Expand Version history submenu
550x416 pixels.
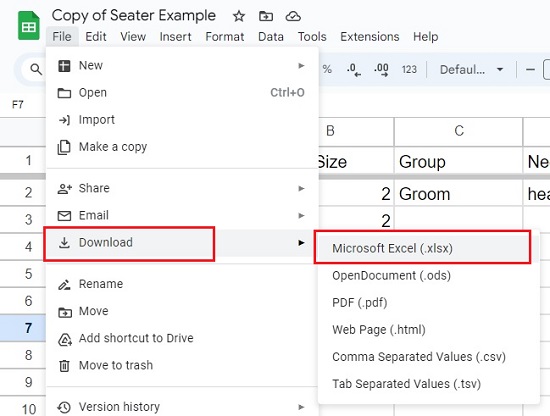point(182,407)
